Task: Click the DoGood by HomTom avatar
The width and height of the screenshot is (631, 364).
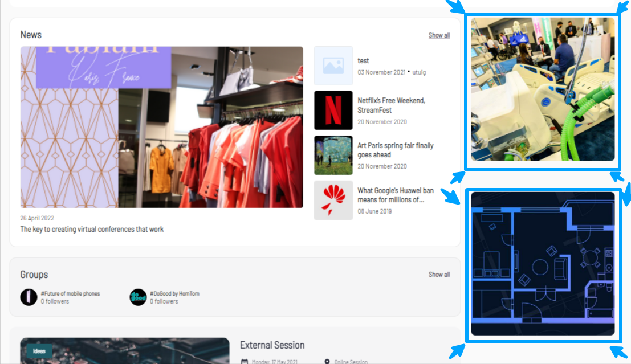Action: pos(138,297)
